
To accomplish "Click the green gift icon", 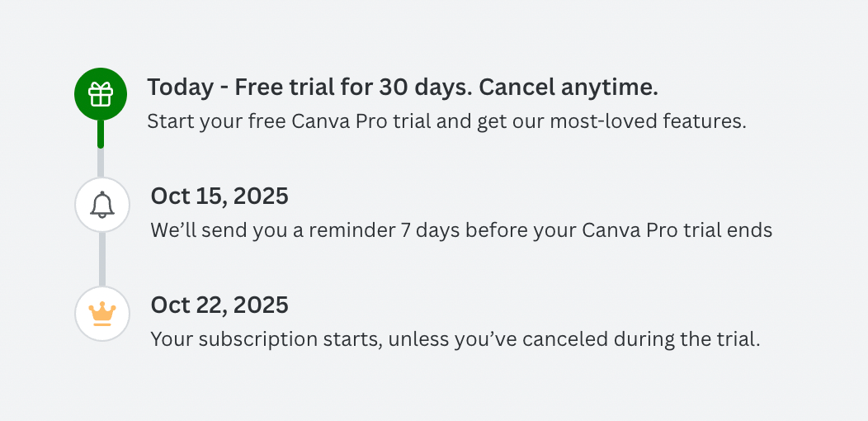I will [x=101, y=94].
